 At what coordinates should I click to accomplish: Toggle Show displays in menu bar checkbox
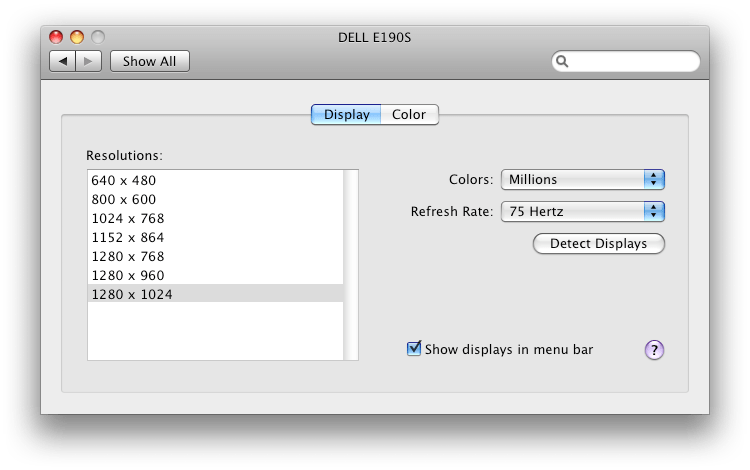pos(414,349)
